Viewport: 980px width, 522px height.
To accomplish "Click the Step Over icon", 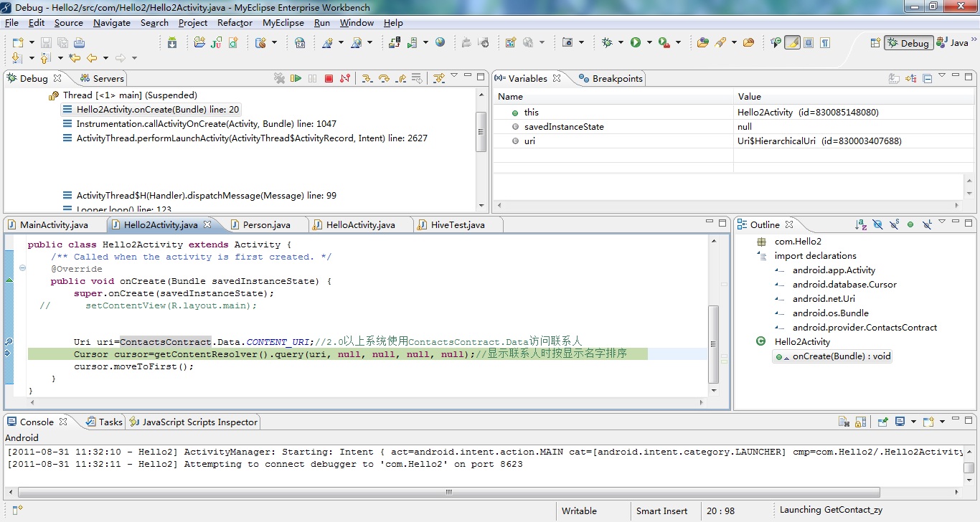I will 384,78.
